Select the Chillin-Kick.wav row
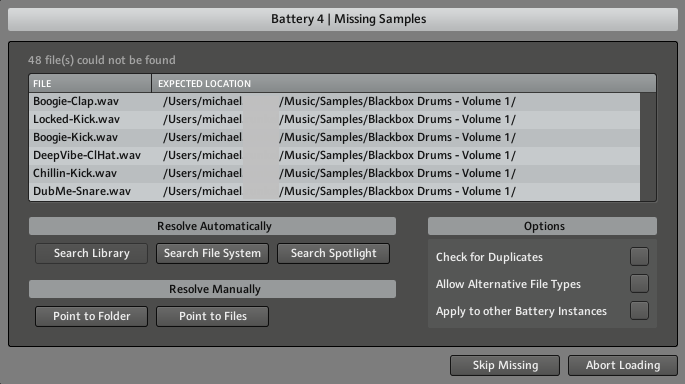Viewport: 685px width, 384px height. (x=335, y=173)
